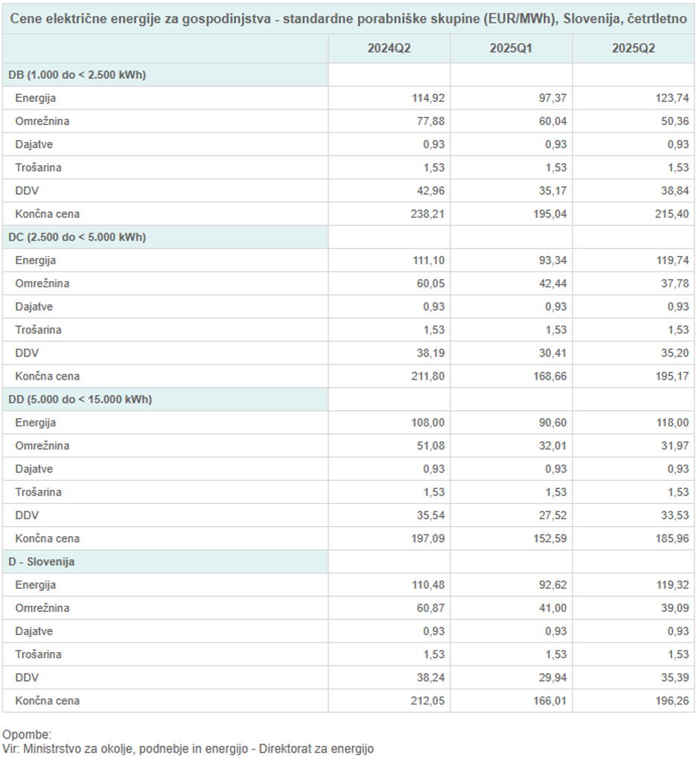This screenshot has height=757, width=700.
Task: Click the D - Slovenija group header
Action: pyautogui.click(x=42, y=561)
